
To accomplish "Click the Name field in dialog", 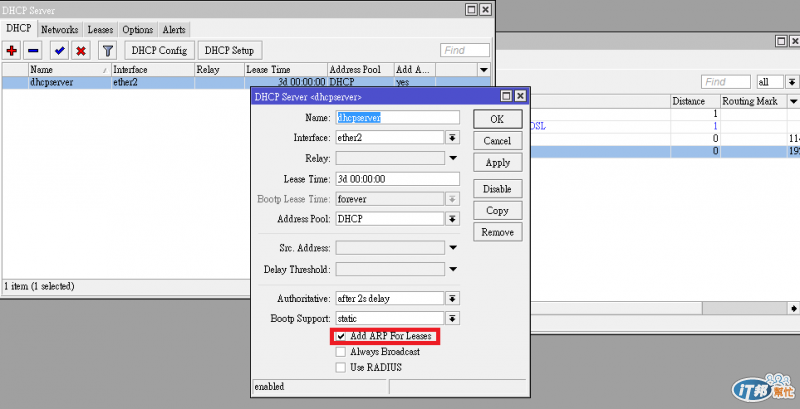I will click(x=397, y=118).
